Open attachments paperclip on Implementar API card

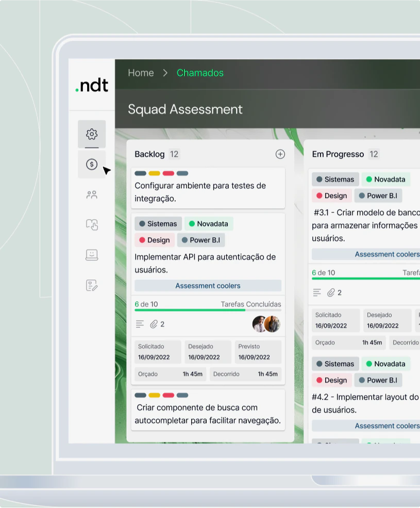(154, 324)
